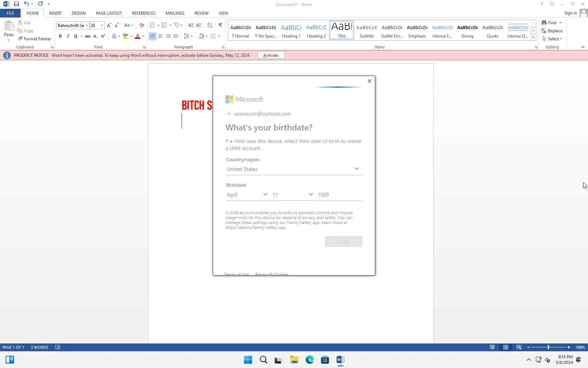The width and height of the screenshot is (588, 368).
Task: Click the Redo/Repeat icon in title bar
Action: point(40,4)
